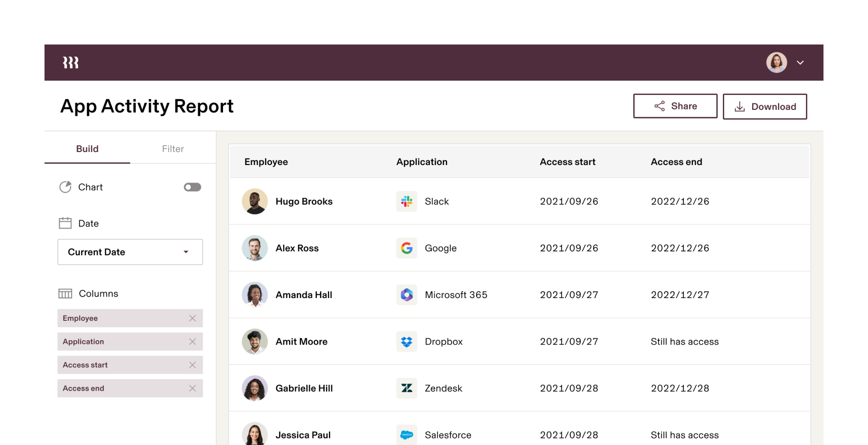The image size is (868, 445).
Task: Click the Dropbox app icon
Action: point(407,342)
